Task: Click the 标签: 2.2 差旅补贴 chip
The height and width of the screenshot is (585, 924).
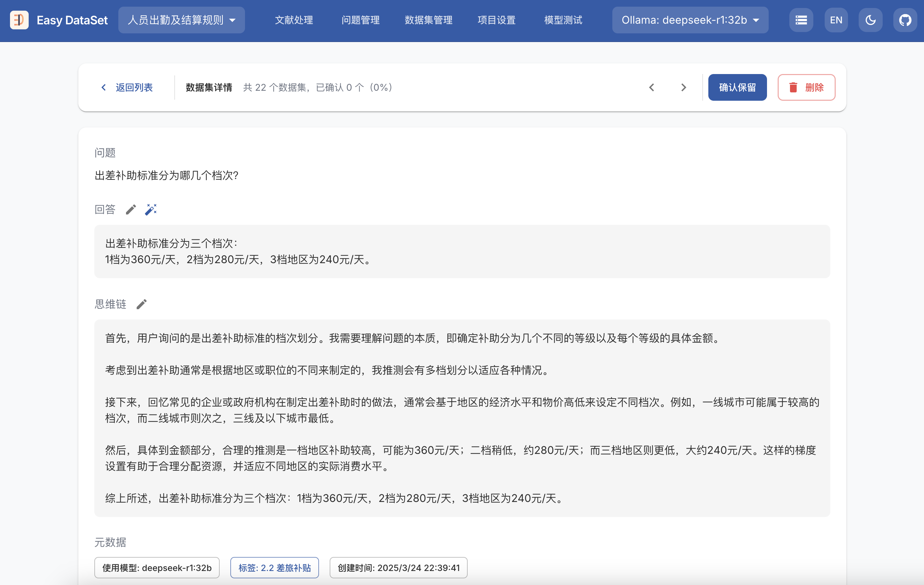Action: (274, 567)
